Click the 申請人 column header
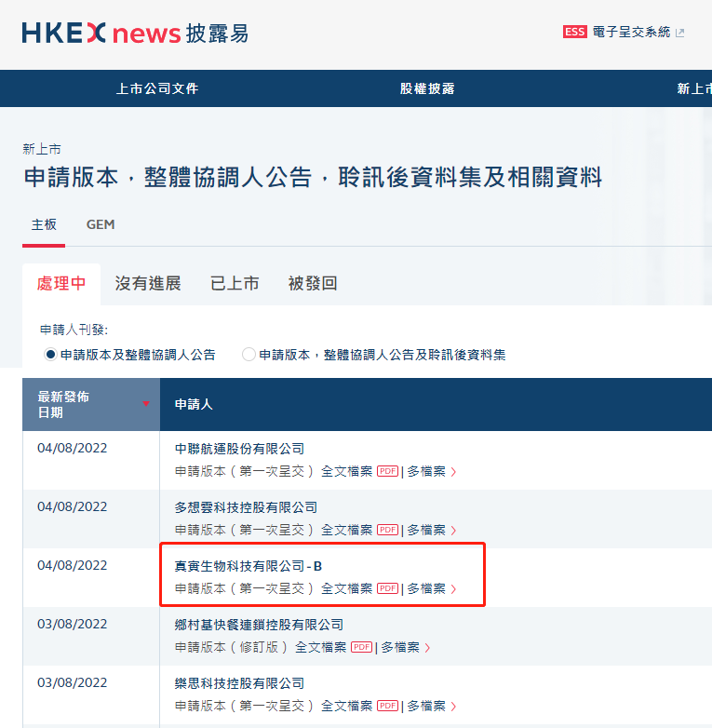The image size is (712, 728). 194,404
